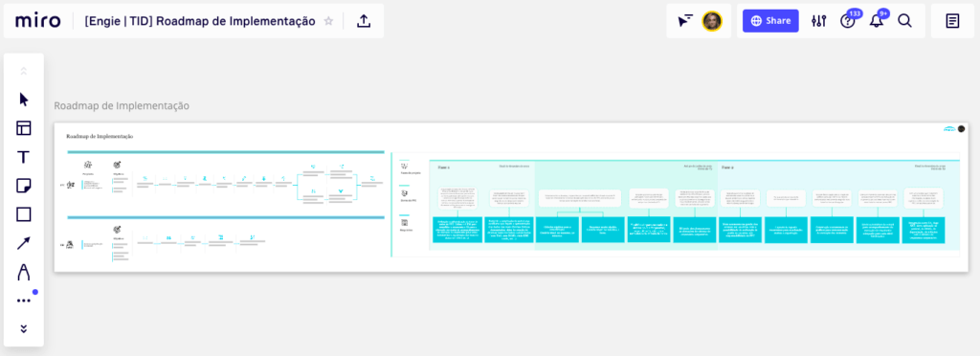
Task: Open board settings sliders icon
Action: (x=819, y=21)
